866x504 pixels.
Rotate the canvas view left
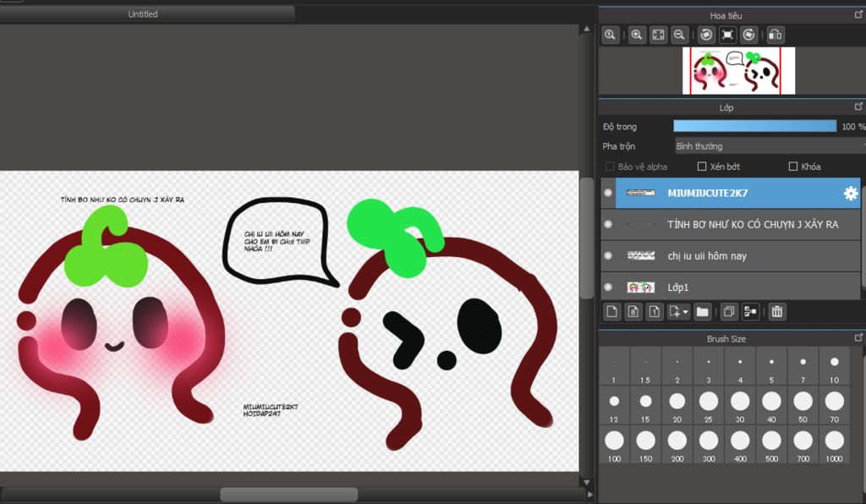(x=706, y=35)
